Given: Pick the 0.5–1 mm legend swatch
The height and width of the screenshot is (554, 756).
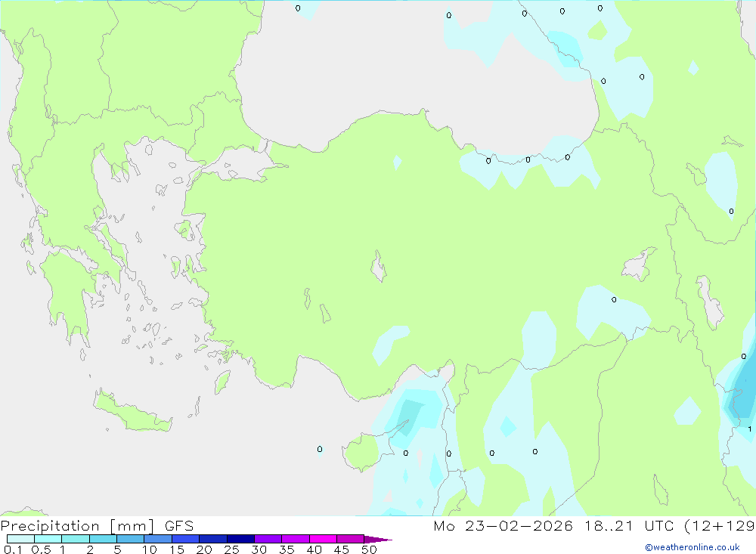Looking at the screenshot, I should 48,539.
